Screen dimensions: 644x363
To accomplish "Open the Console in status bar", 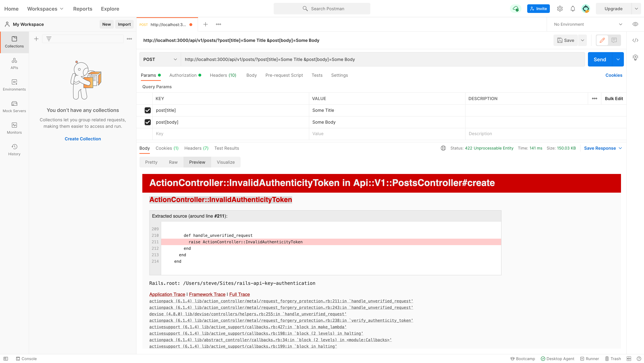I will pyautogui.click(x=26, y=359).
